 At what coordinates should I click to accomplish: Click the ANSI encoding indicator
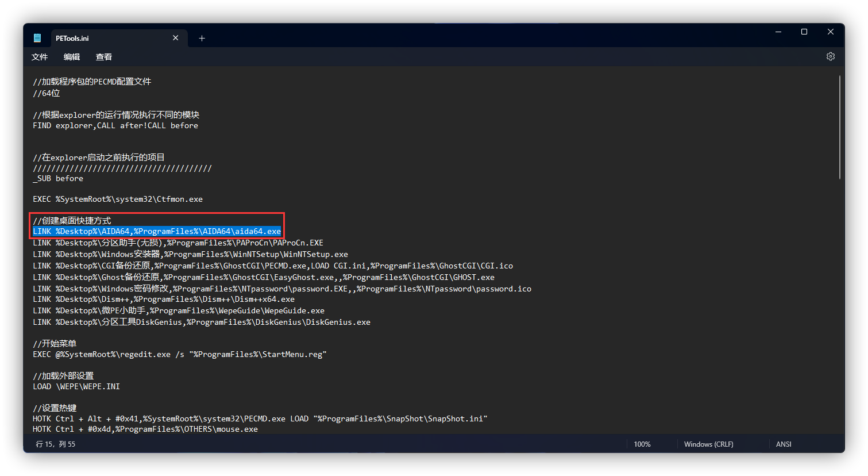pyautogui.click(x=784, y=444)
